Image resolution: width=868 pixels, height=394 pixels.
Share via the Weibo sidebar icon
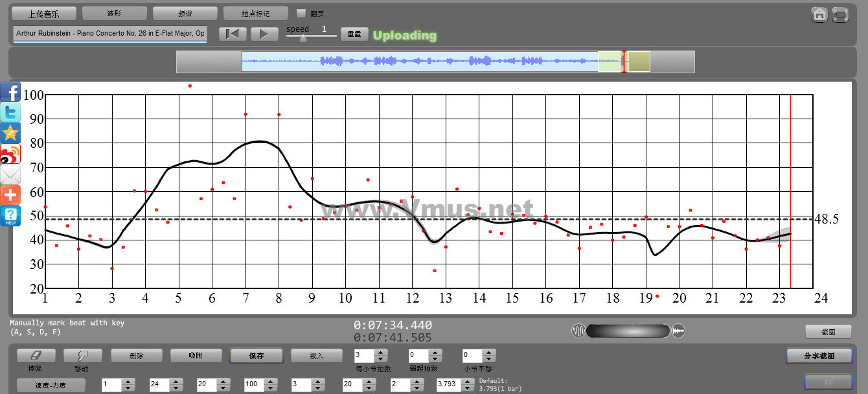coord(10,154)
